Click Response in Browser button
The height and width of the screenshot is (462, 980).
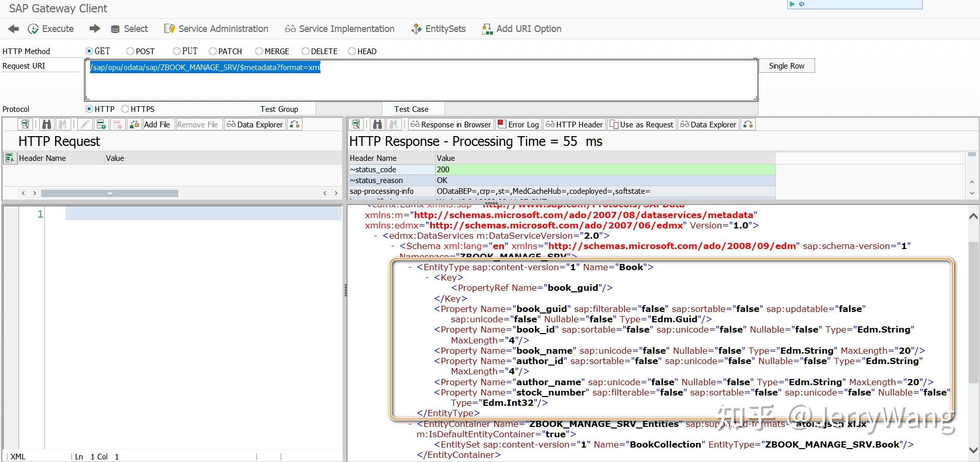click(451, 124)
